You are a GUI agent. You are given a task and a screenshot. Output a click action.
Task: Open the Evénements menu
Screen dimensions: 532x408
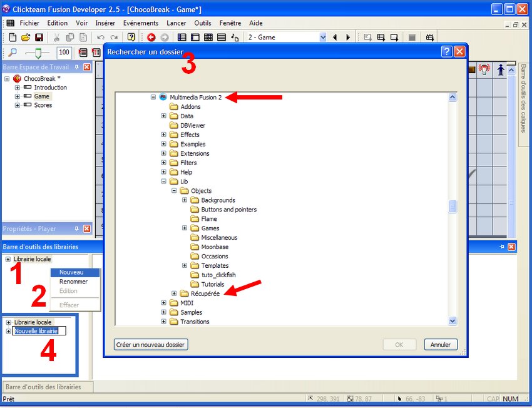click(x=141, y=23)
